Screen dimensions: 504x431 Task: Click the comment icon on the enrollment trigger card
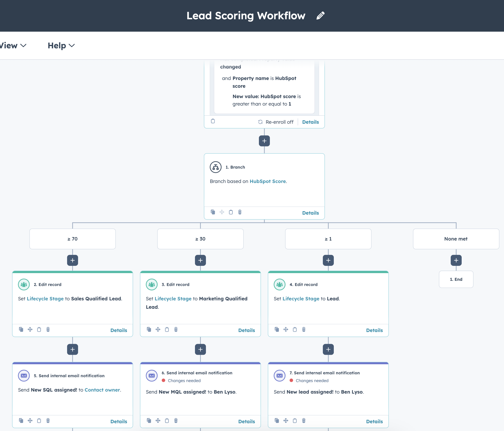click(213, 121)
